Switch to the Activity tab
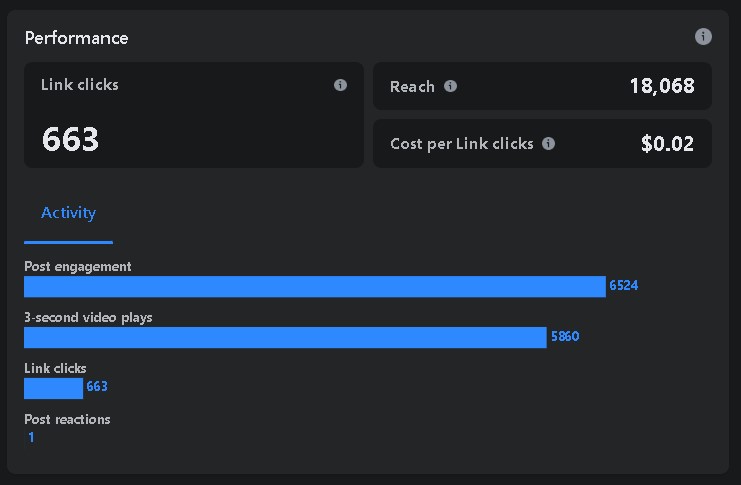741x485 pixels. pyautogui.click(x=68, y=213)
